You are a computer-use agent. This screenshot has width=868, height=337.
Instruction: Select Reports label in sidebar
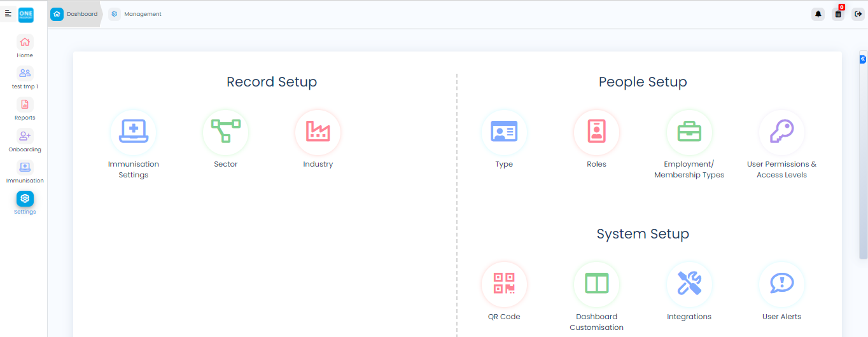click(x=25, y=118)
